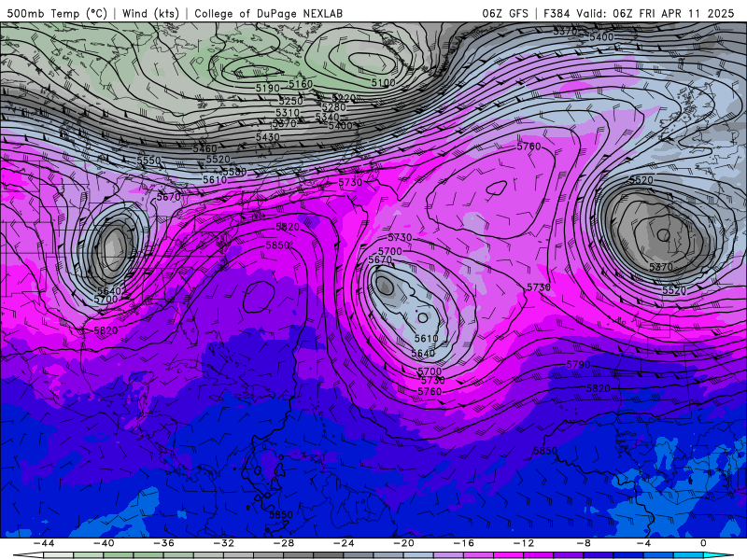
Task: Select the 5430 contour label
Action: pos(268,136)
